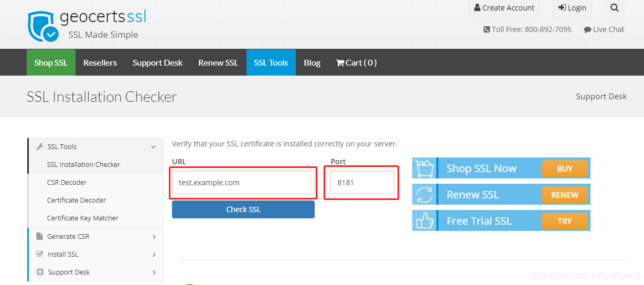Image resolution: width=644 pixels, height=285 pixels.
Task: Click the Shop SSL Now banner text
Action: coord(481,168)
